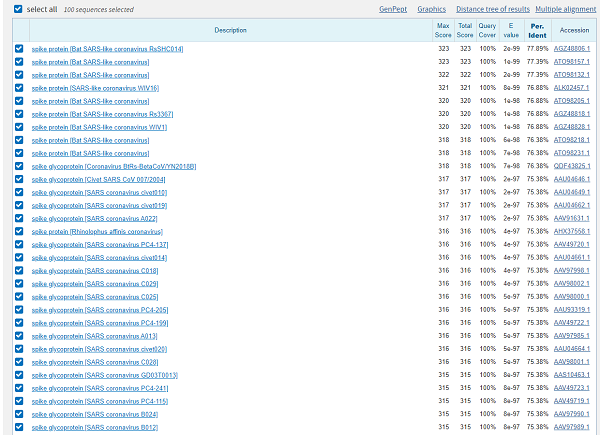
Task: Uncheck the select all checkbox
Action: (18, 8)
